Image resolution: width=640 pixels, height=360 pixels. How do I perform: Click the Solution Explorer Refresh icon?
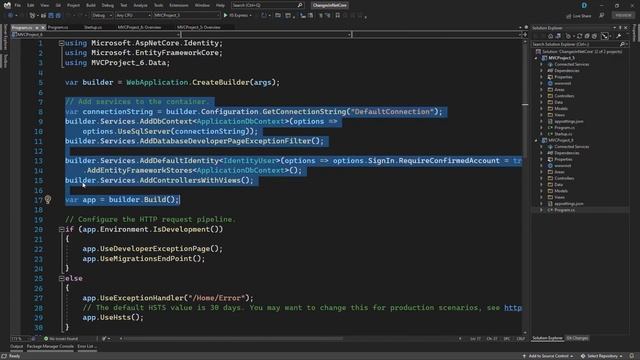tap(580, 36)
